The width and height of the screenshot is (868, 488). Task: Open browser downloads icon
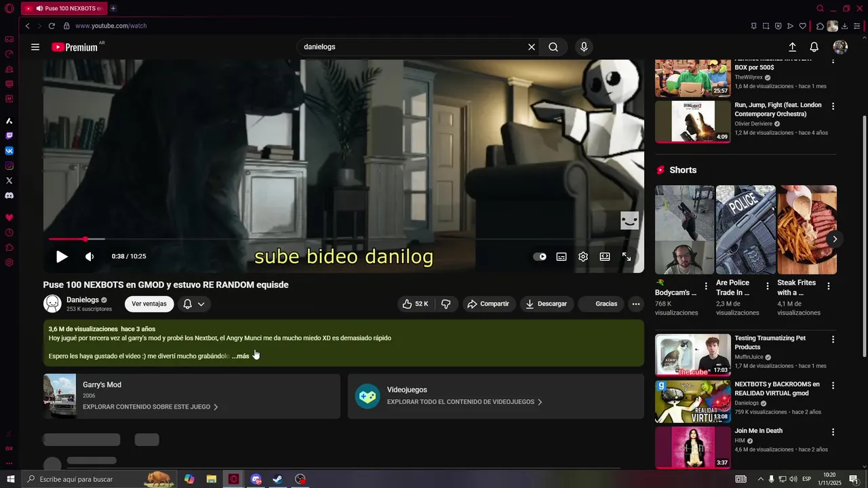click(x=845, y=26)
